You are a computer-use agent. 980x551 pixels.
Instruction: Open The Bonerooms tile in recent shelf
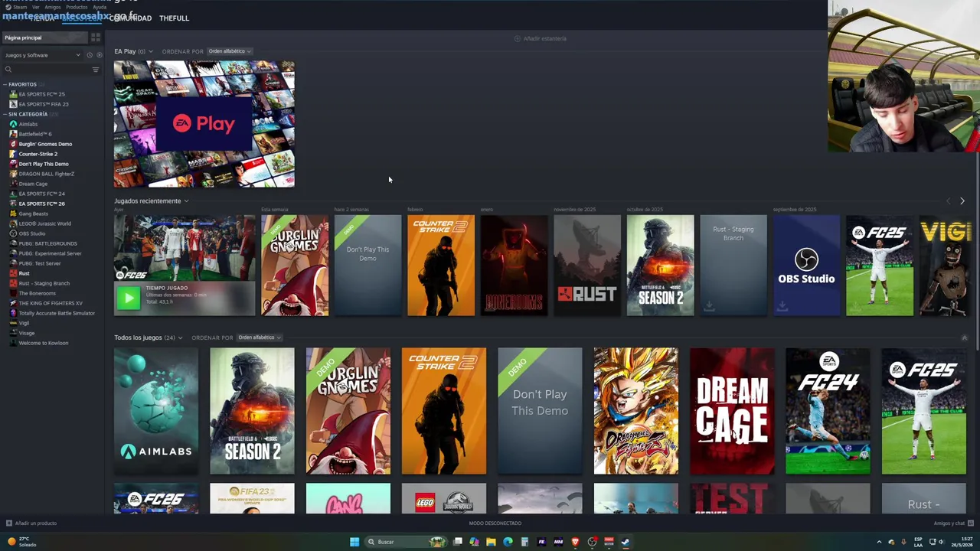click(x=514, y=265)
